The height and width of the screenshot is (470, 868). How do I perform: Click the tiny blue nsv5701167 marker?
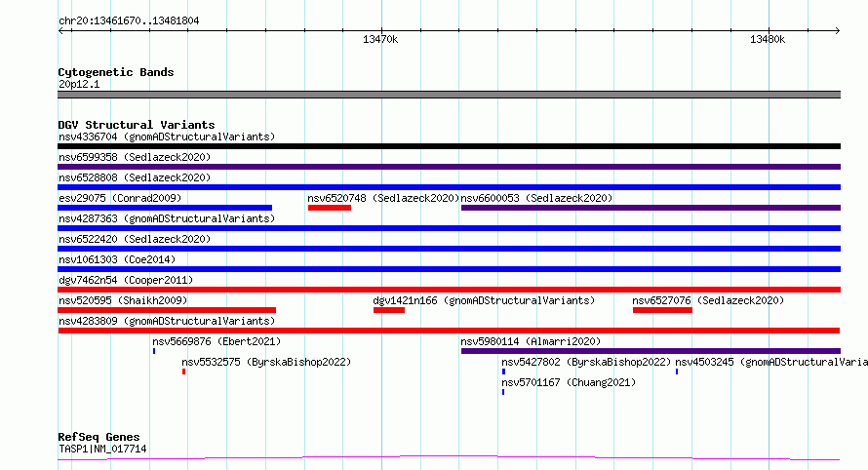pos(503,392)
